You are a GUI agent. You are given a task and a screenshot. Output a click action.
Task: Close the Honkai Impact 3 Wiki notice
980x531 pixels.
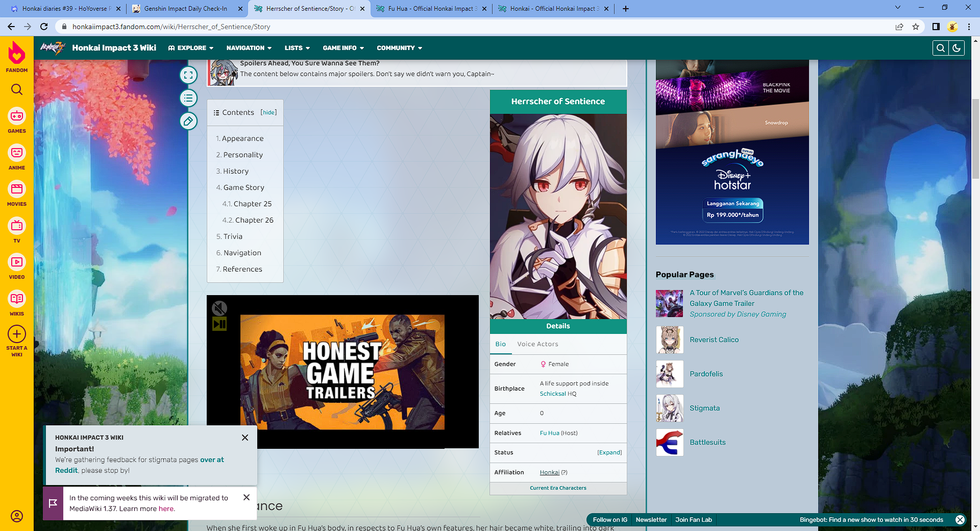pyautogui.click(x=245, y=438)
